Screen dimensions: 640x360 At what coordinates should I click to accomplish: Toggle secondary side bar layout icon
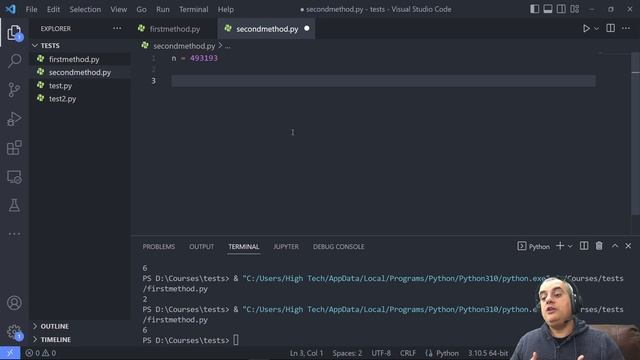561,9
